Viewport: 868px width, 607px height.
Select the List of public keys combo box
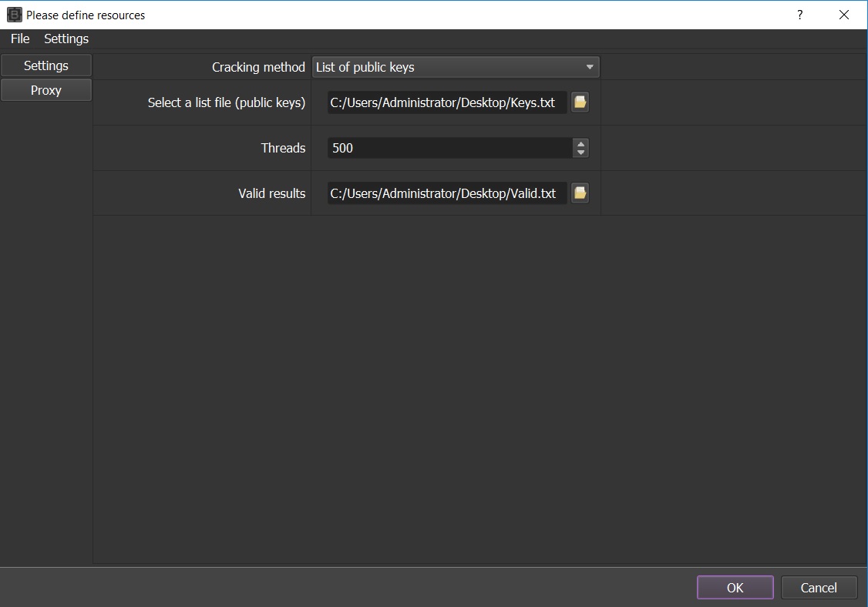(x=456, y=67)
